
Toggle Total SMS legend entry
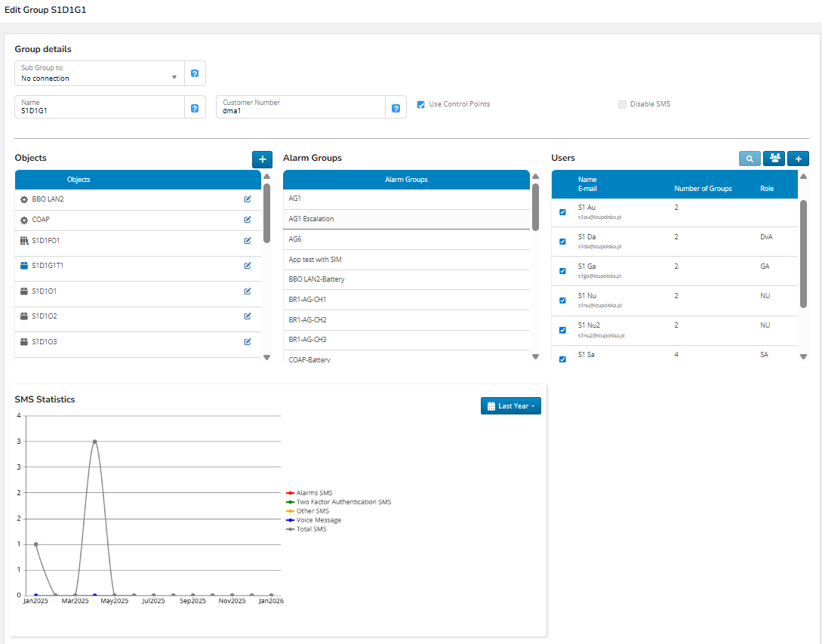(x=311, y=529)
